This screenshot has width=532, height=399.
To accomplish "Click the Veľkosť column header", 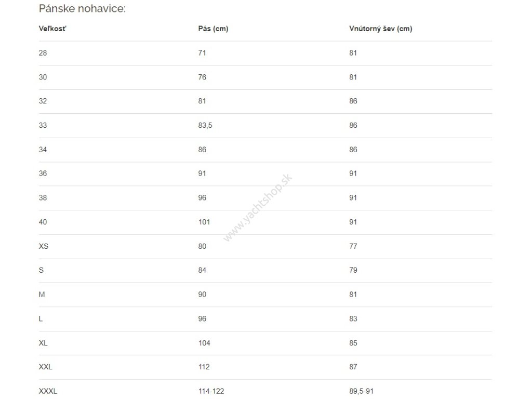I will coord(52,29).
